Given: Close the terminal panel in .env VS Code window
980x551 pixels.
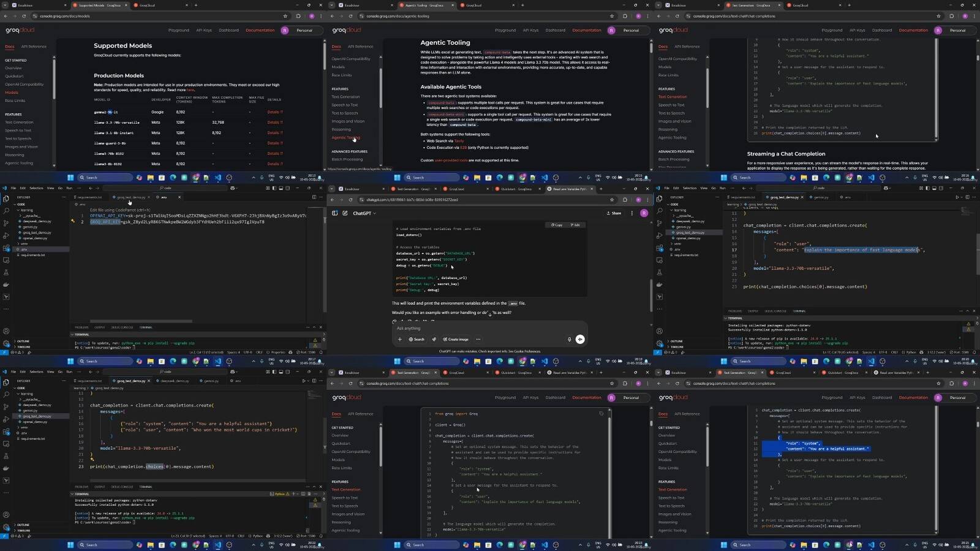Looking at the screenshot, I should [x=322, y=327].
